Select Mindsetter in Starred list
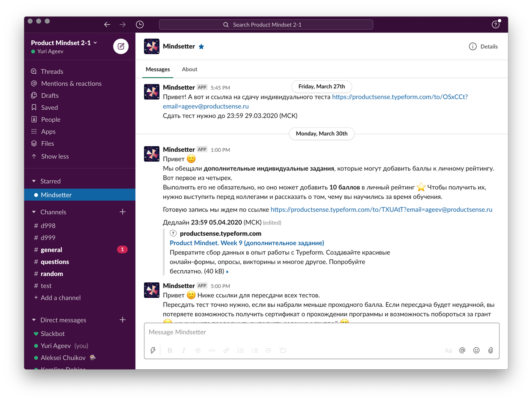Screen dimensions: 532x401 80,195
